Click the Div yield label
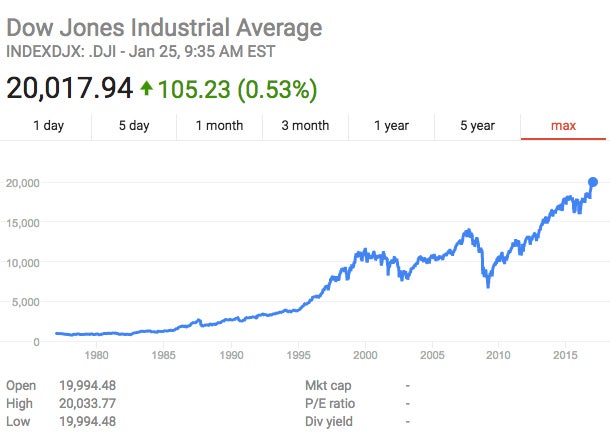Screen dimensions: 610x444 tap(328, 421)
